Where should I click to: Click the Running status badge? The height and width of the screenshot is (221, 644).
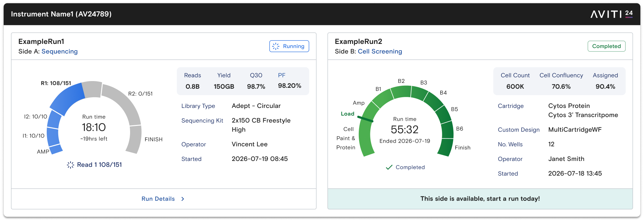pos(289,46)
